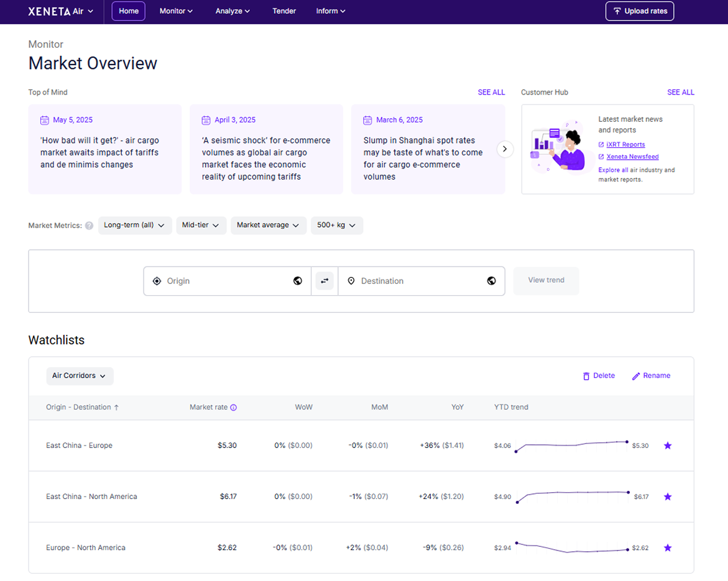The image size is (728, 581).
Task: Unstar the East China - Europe corridor
Action: 667,446
